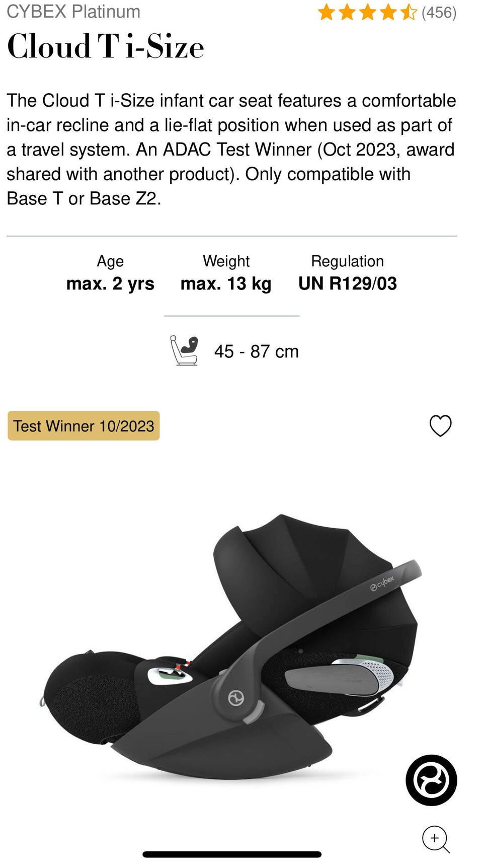The height and width of the screenshot is (868, 483).
Task: Tap the Cybex logo on the handle hinge
Action: click(x=236, y=698)
